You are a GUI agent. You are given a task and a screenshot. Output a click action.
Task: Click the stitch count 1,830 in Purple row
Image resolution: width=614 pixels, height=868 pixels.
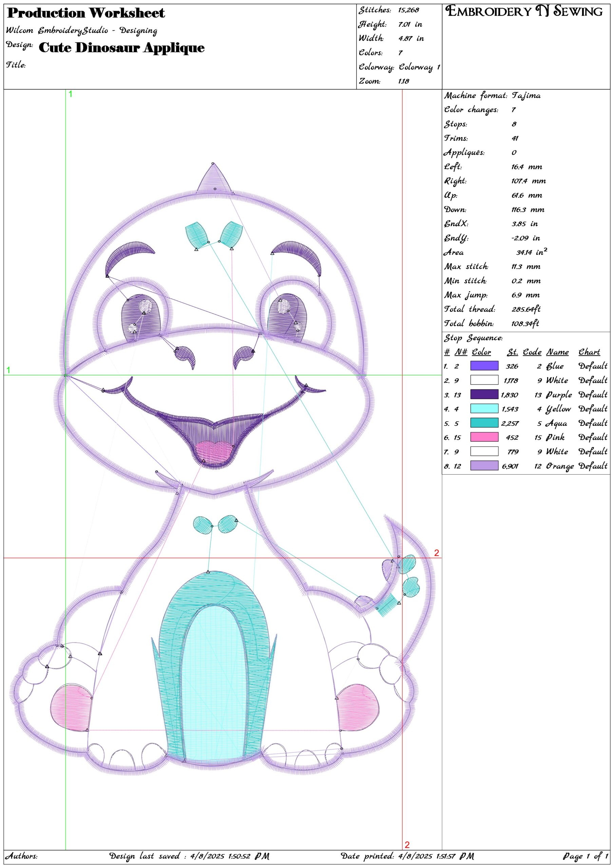pyautogui.click(x=510, y=395)
